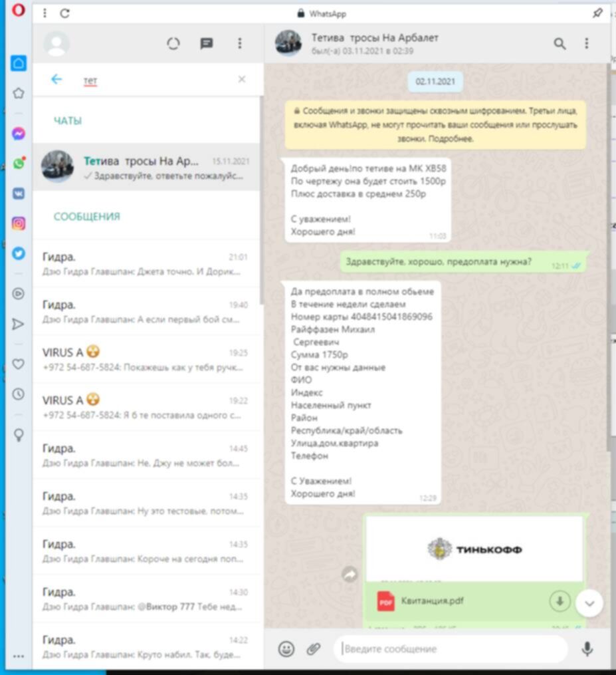Pin the WhatsApp sidebar panel

tap(597, 13)
